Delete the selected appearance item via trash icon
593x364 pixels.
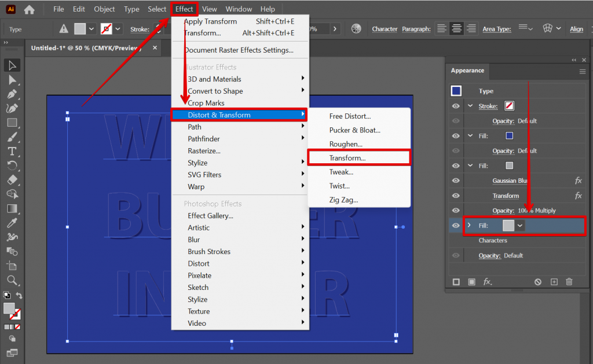point(569,282)
